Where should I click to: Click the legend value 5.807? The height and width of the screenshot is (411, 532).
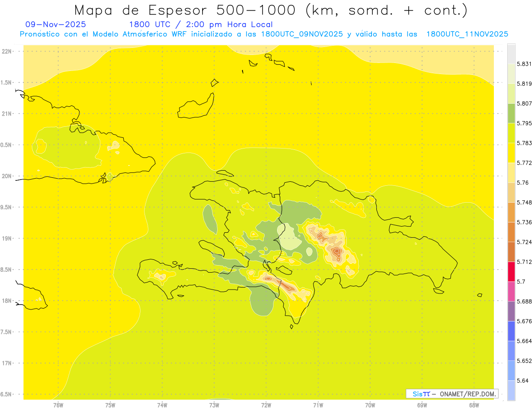[x=524, y=103]
